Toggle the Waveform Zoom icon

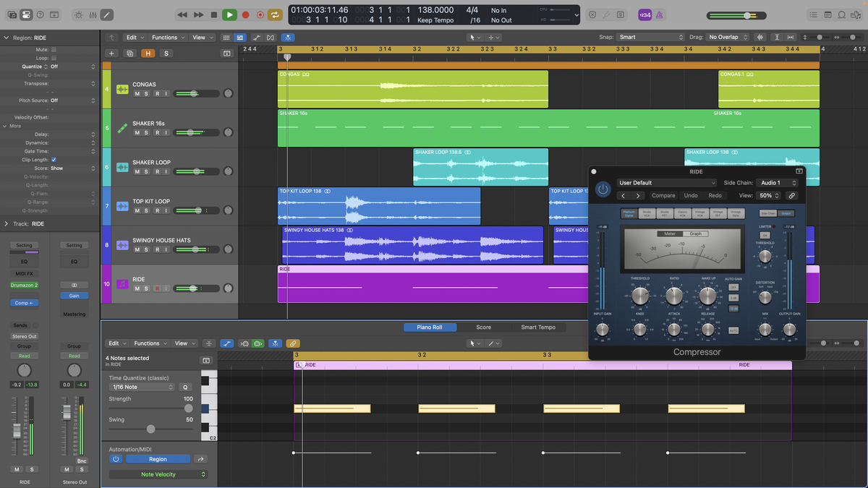point(760,37)
